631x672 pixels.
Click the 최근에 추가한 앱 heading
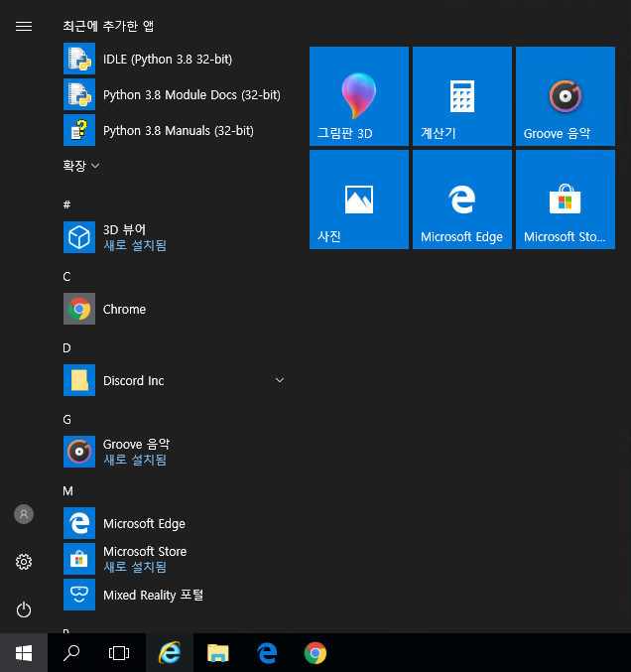(108, 26)
